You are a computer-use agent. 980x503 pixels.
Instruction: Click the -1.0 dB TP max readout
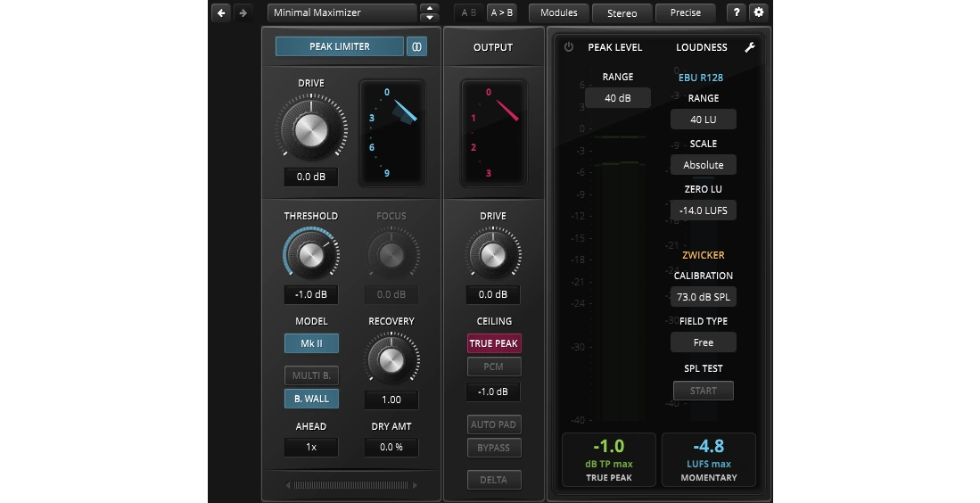[x=609, y=460]
